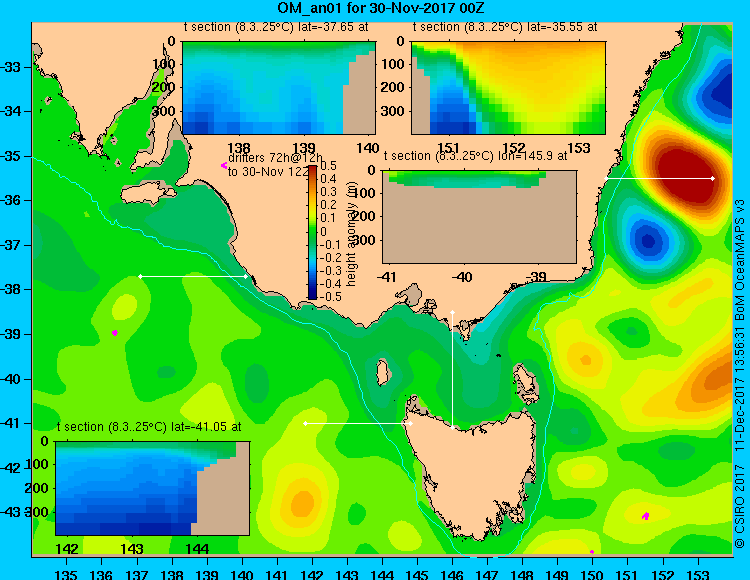Click the vertical white section line across Bass Strait
750x580 pixels.
coord(452,370)
